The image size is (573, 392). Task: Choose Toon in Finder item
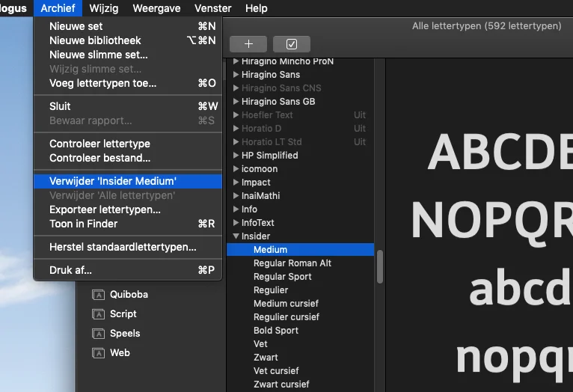click(128, 224)
